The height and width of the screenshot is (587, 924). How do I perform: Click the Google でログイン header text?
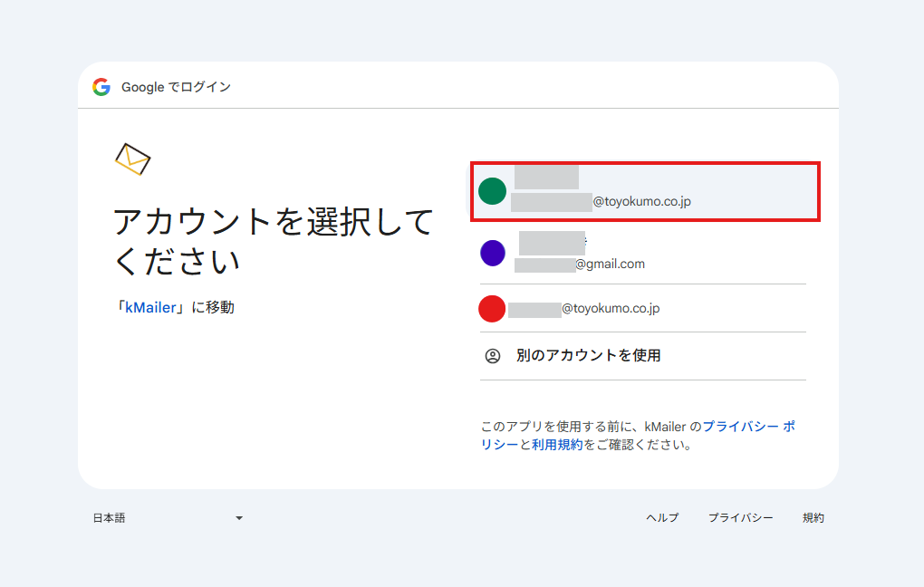(x=176, y=87)
